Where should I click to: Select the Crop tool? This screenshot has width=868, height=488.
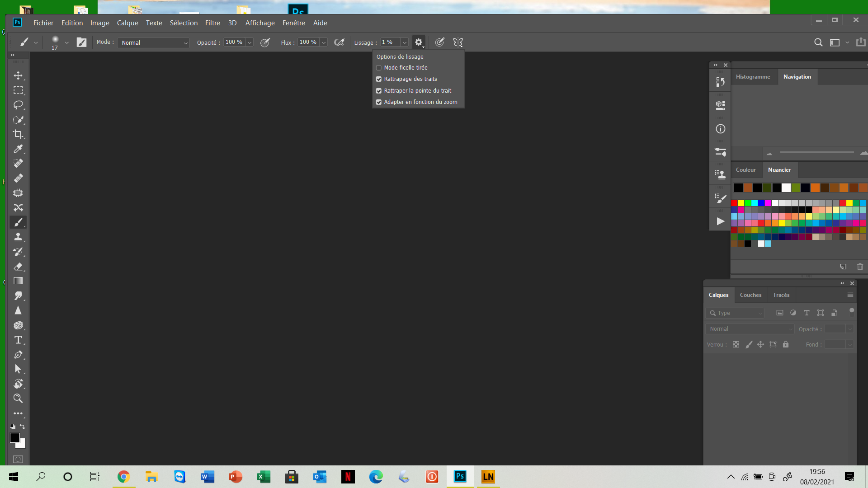18,134
